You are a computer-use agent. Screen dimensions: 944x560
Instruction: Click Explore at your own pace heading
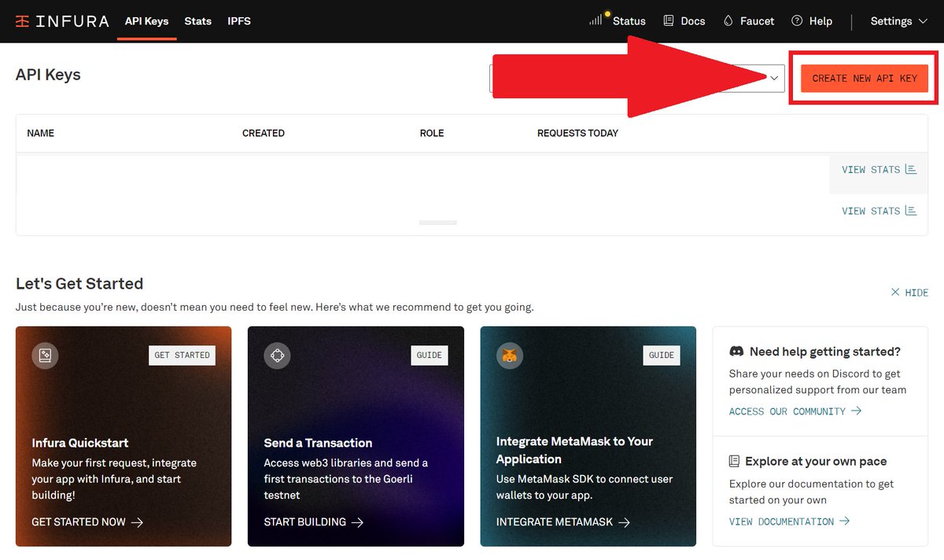click(x=816, y=461)
